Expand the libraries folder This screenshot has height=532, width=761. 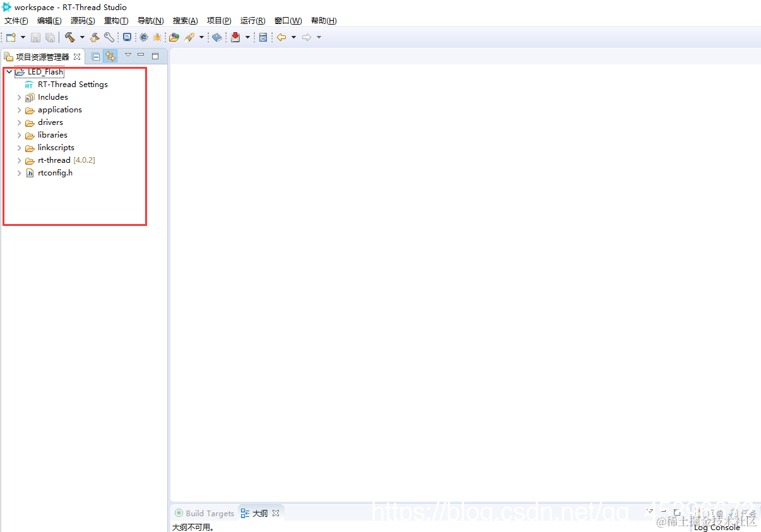tap(20, 135)
